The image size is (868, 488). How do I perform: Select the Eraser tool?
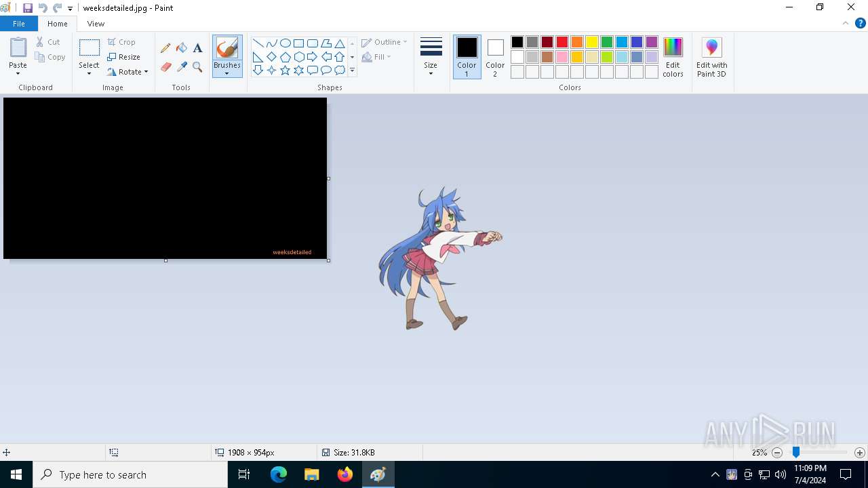[x=165, y=66]
